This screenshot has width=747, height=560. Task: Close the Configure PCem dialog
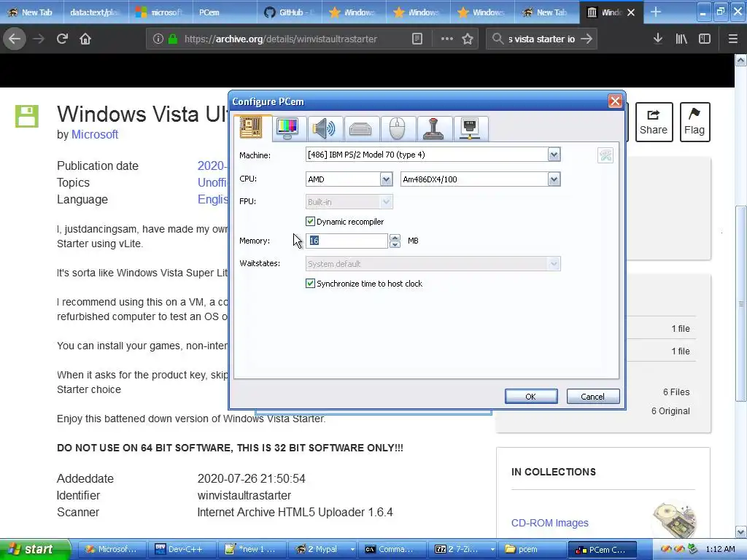pyautogui.click(x=615, y=101)
